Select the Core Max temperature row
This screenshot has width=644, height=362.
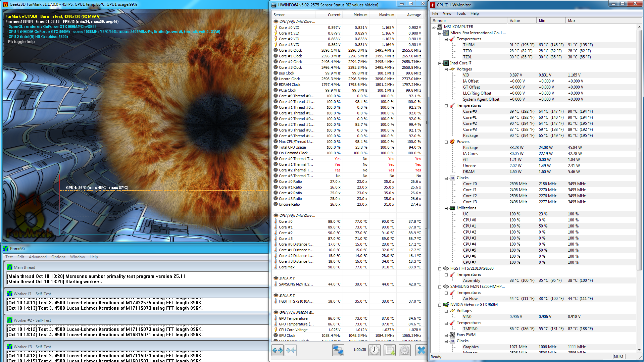[348, 267]
